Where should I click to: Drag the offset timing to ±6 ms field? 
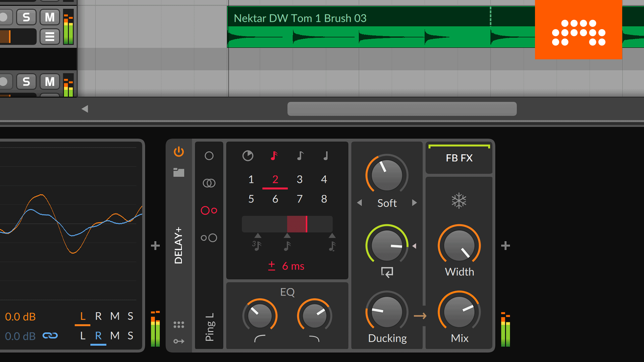(287, 266)
